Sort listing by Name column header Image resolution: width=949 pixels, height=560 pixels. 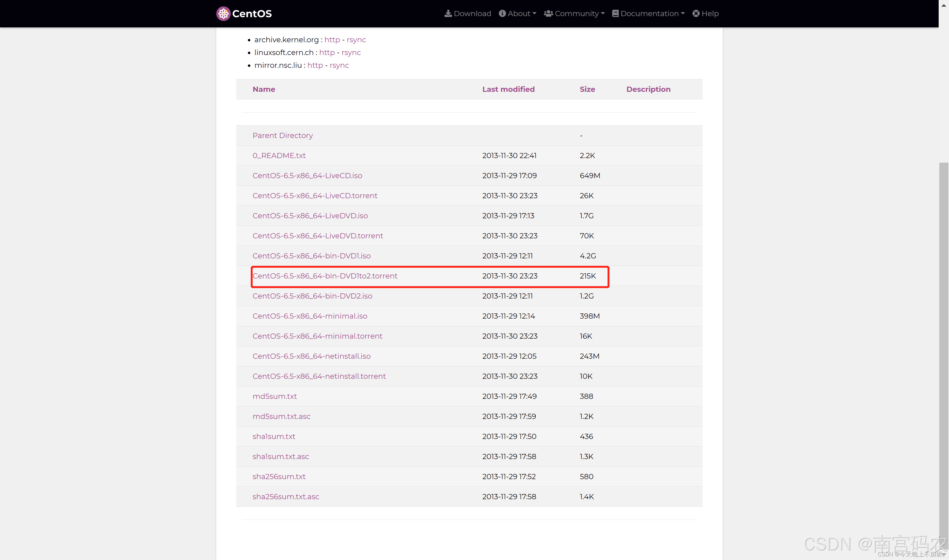(x=264, y=89)
